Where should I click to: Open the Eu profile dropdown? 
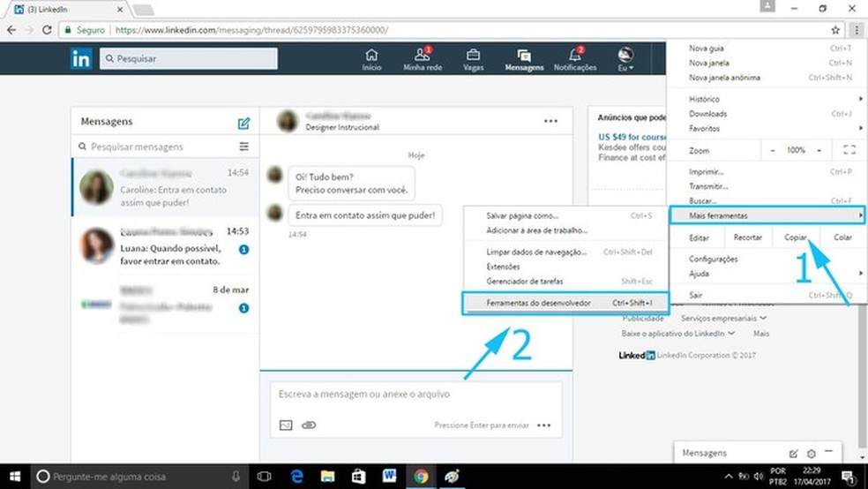tap(625, 59)
